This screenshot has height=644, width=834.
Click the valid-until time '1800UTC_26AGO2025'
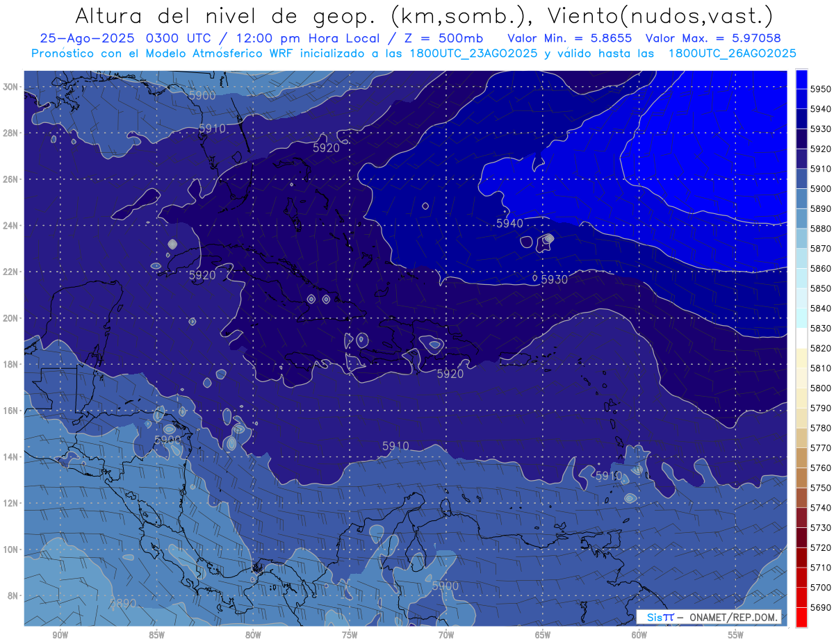732,53
